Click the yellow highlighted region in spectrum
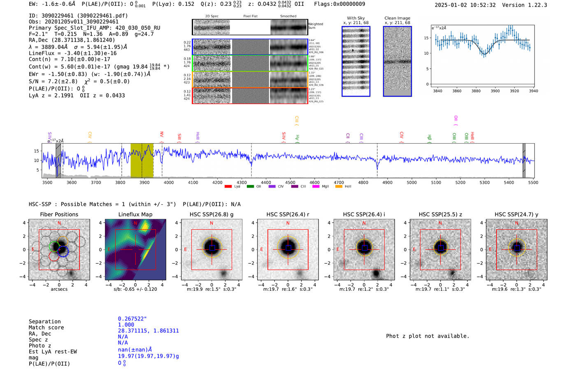The height and width of the screenshot is (392, 576). [142, 160]
